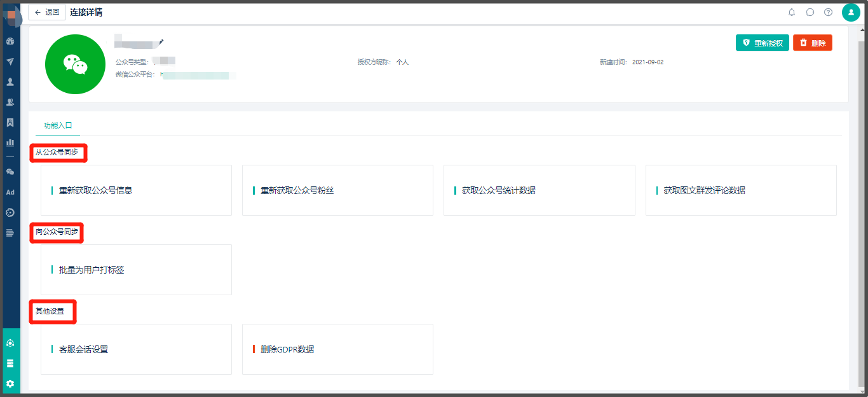Open the 获取图文群发评论数据 card

click(x=741, y=190)
